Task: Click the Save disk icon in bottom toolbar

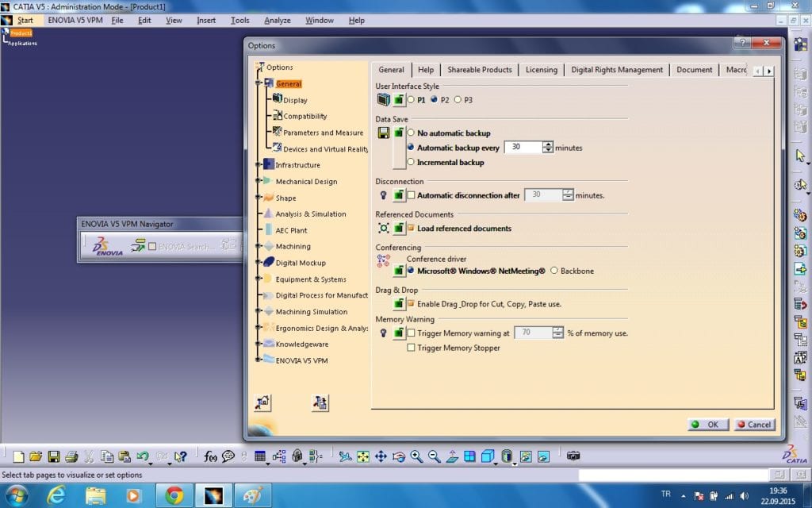Action: click(x=54, y=456)
